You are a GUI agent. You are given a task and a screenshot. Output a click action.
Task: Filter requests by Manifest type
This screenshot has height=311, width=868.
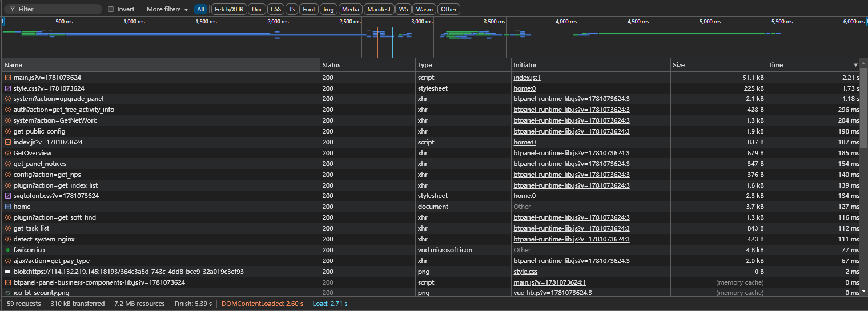pos(379,9)
